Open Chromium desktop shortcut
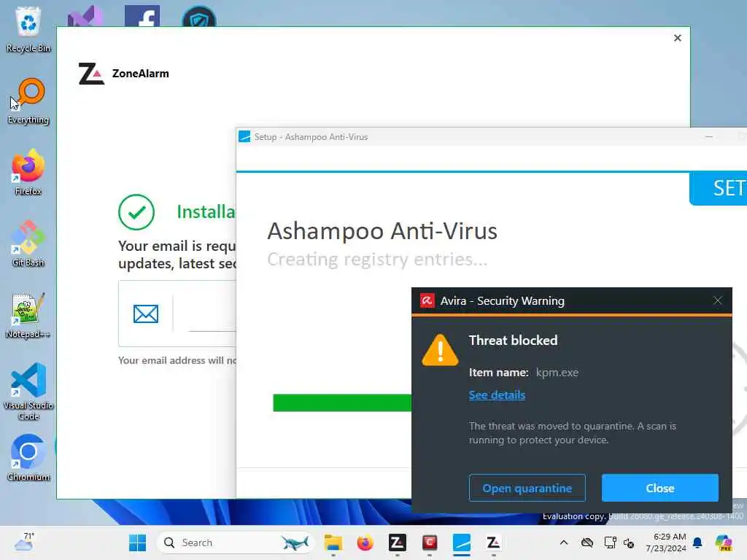The height and width of the screenshot is (560, 747). pos(28,458)
